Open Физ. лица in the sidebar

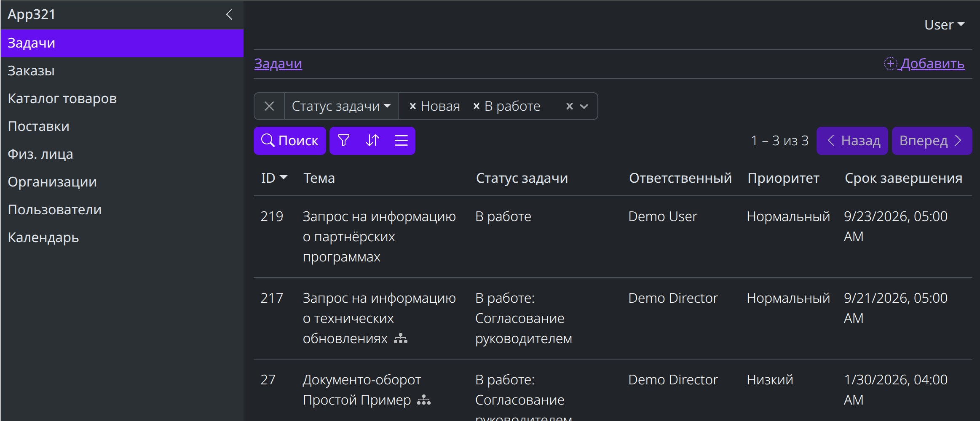click(122, 154)
